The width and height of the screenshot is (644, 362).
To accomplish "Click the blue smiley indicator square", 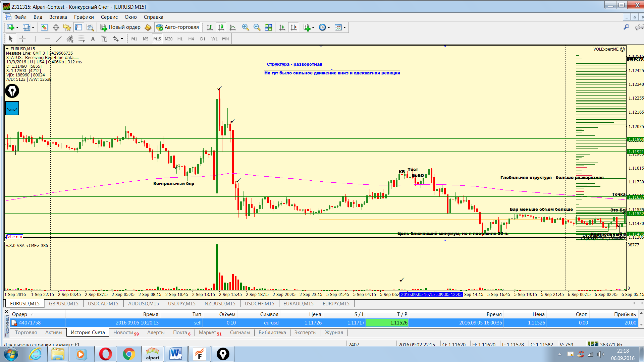I will tap(12, 108).
